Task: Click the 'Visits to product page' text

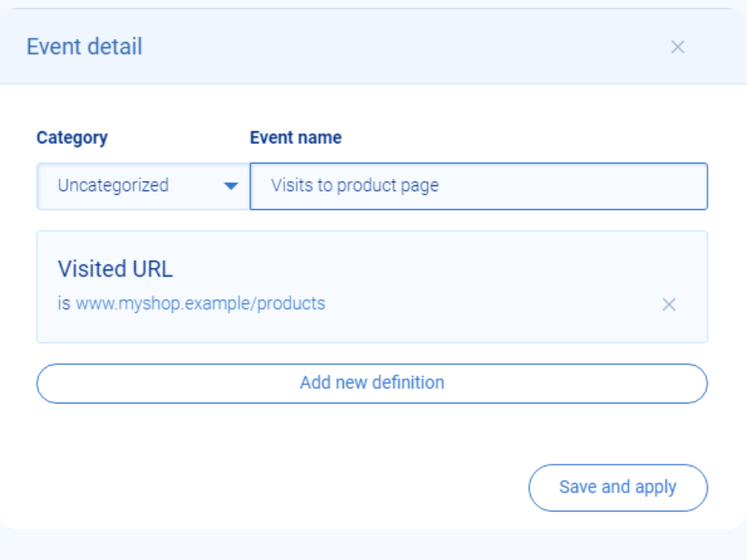Action: point(354,185)
